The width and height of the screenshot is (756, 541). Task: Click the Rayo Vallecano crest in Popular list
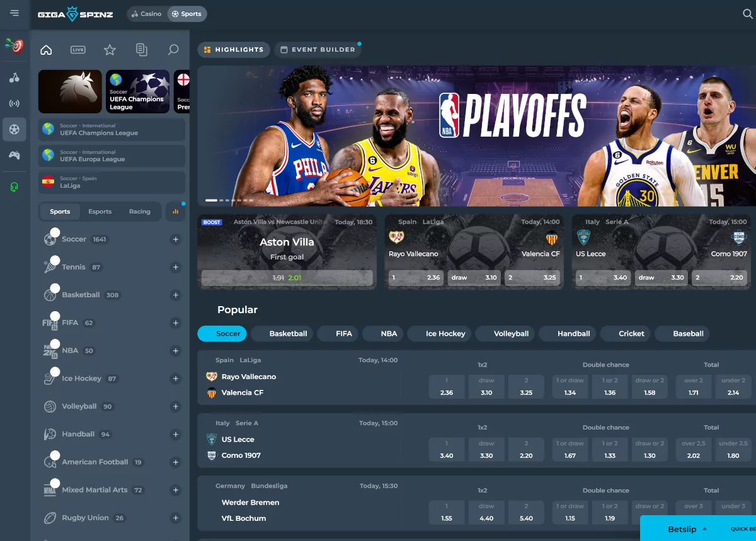click(212, 377)
